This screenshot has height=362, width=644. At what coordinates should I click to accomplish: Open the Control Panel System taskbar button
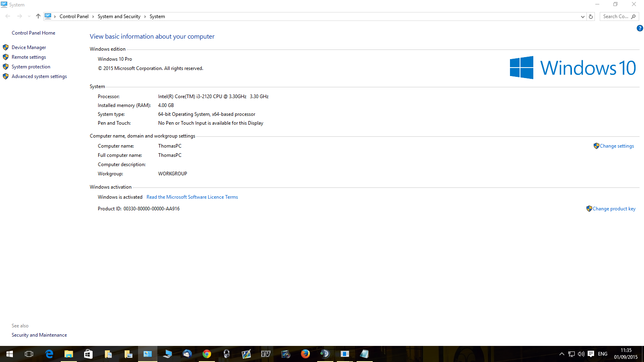148,354
